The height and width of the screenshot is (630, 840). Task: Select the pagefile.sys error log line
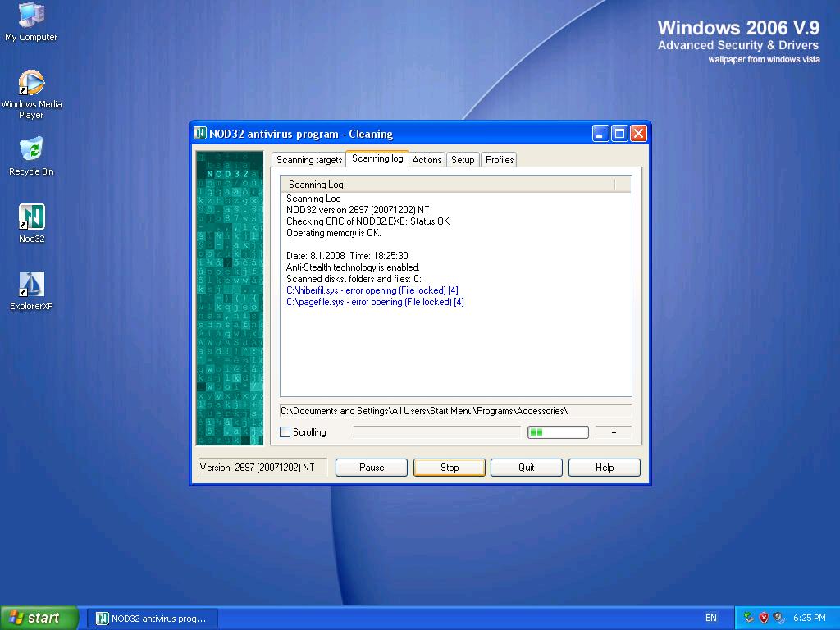pyautogui.click(x=375, y=302)
